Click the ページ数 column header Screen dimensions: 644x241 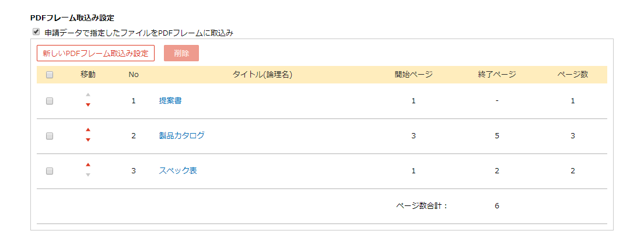572,75
